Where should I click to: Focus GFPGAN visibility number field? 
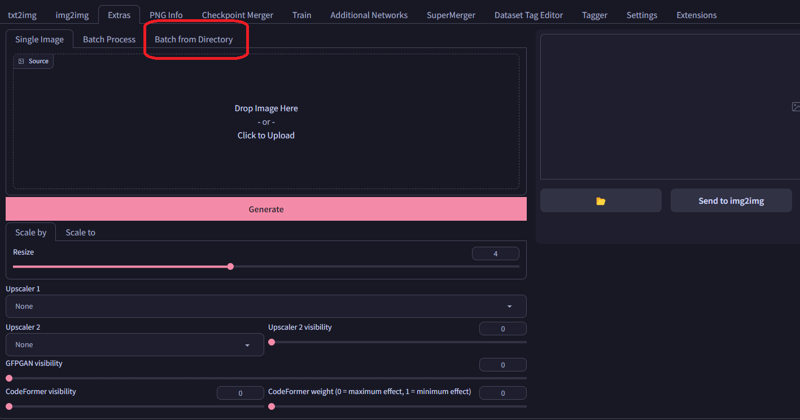[x=503, y=365]
